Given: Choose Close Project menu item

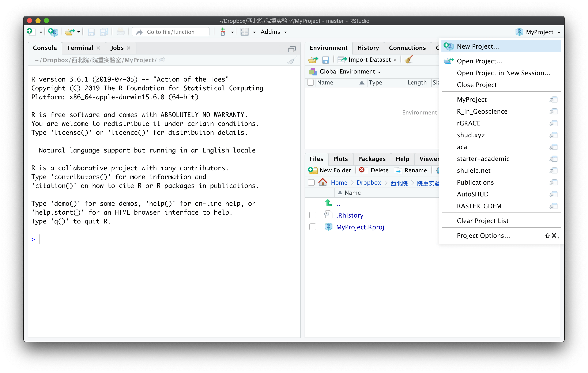Looking at the screenshot, I should pos(501,84).
